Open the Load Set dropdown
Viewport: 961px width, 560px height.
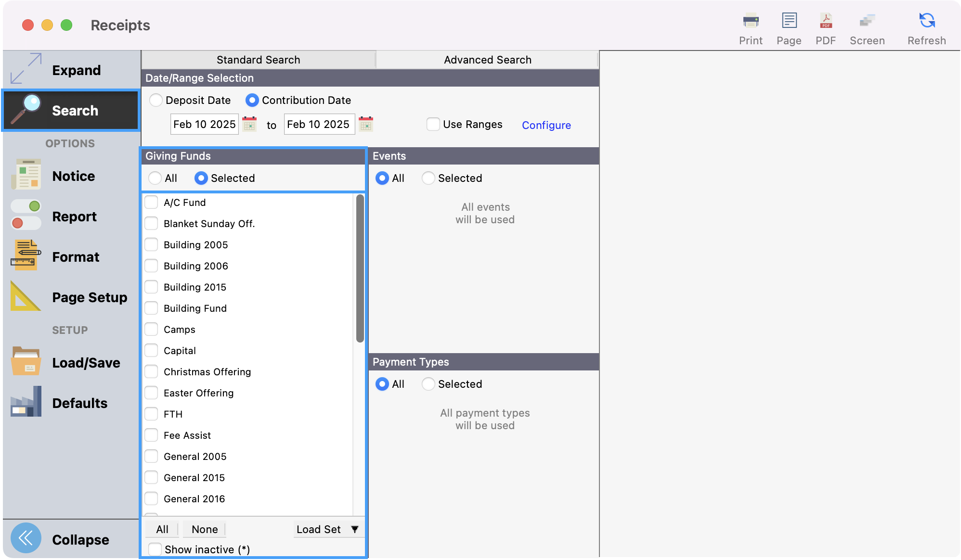tap(328, 529)
